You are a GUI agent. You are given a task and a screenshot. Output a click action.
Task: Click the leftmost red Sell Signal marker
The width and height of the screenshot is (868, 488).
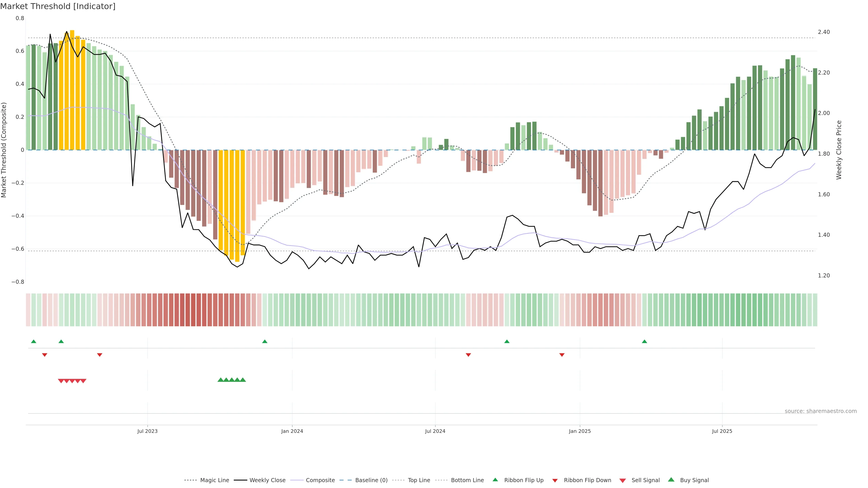[x=61, y=381]
